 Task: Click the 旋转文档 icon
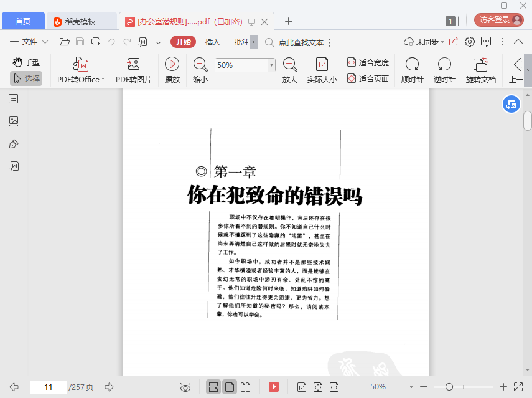(480, 64)
